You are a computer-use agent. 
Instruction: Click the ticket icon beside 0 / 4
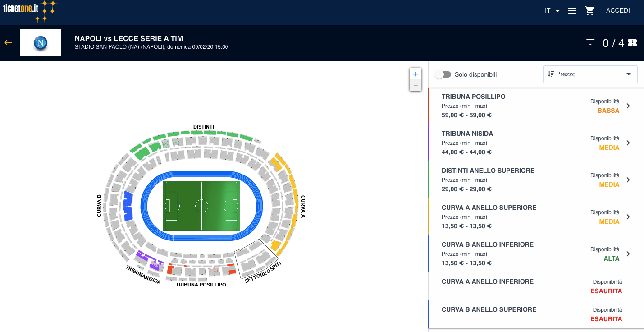tap(632, 43)
